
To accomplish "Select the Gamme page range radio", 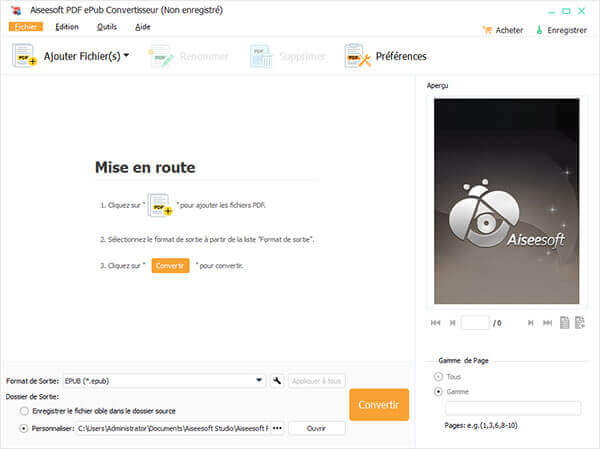I will click(x=438, y=392).
